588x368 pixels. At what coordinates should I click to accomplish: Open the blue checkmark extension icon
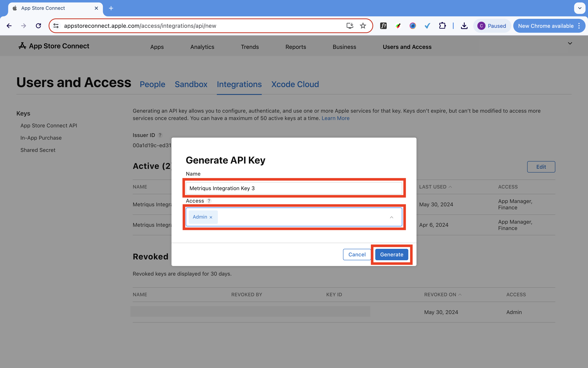(427, 26)
